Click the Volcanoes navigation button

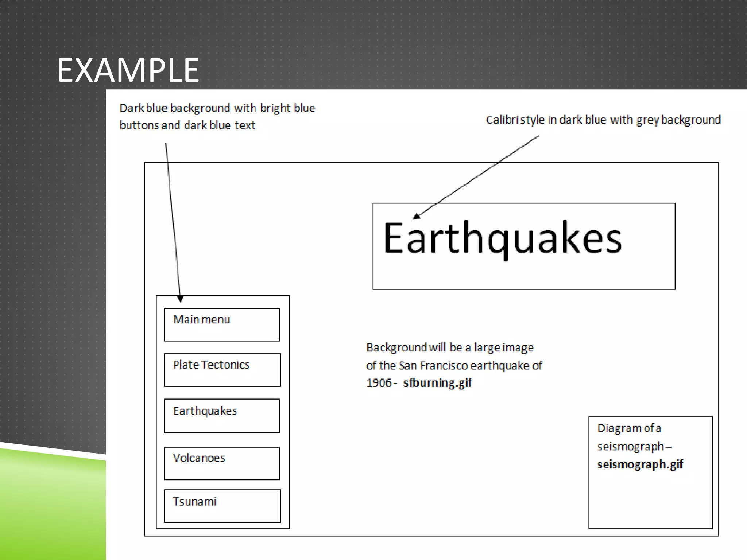(x=222, y=463)
